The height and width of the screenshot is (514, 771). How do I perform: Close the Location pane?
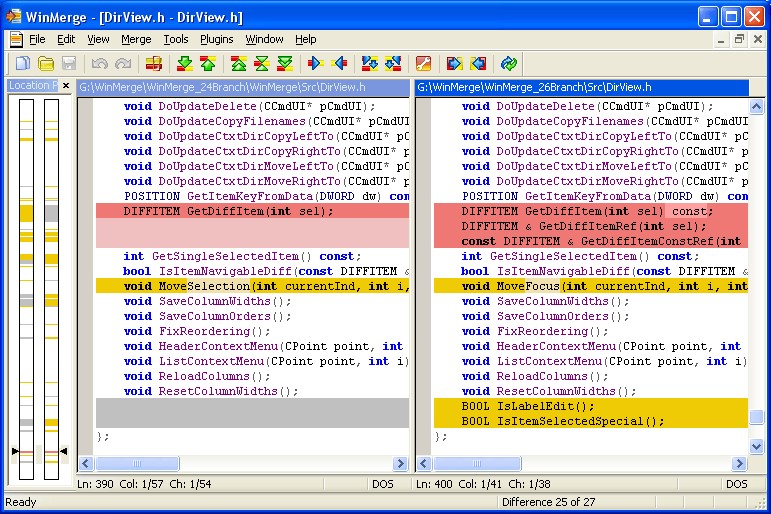tap(66, 86)
